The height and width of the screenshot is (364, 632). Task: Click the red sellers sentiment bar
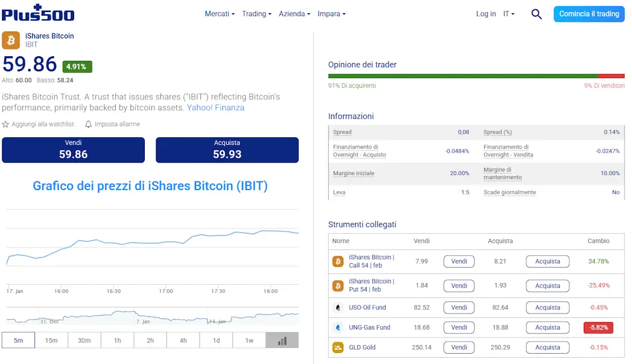pos(611,76)
